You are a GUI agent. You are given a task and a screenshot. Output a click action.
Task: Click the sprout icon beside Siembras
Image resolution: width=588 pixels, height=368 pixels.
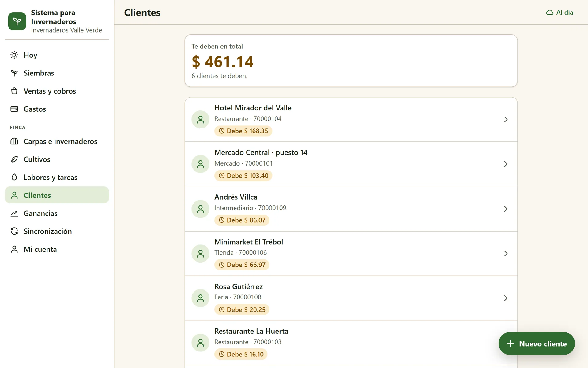point(14,73)
